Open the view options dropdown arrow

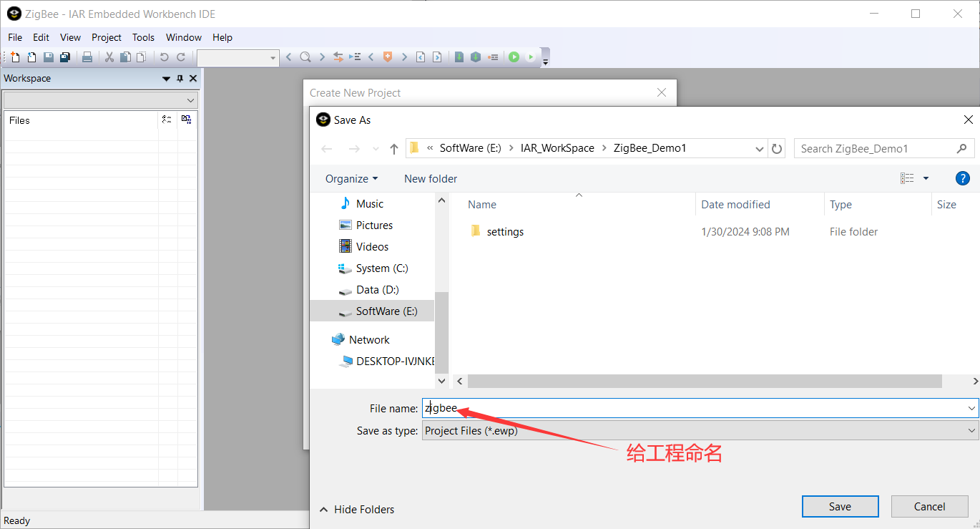pyautogui.click(x=926, y=178)
